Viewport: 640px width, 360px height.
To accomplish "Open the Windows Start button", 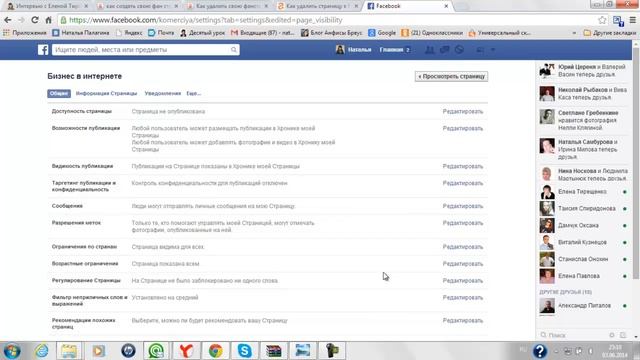I will (12, 351).
